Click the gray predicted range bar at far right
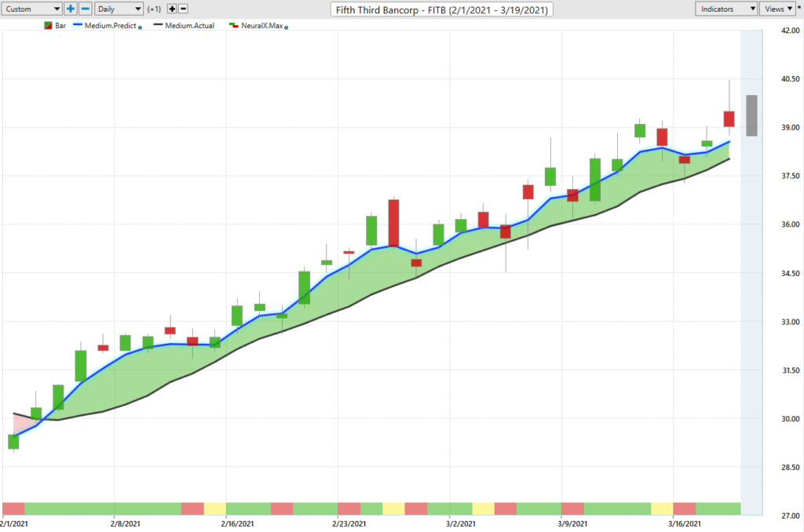 (x=751, y=115)
